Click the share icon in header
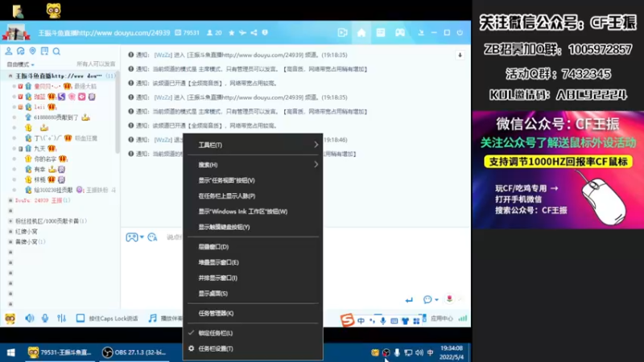The width and height of the screenshot is (644, 362). click(254, 32)
